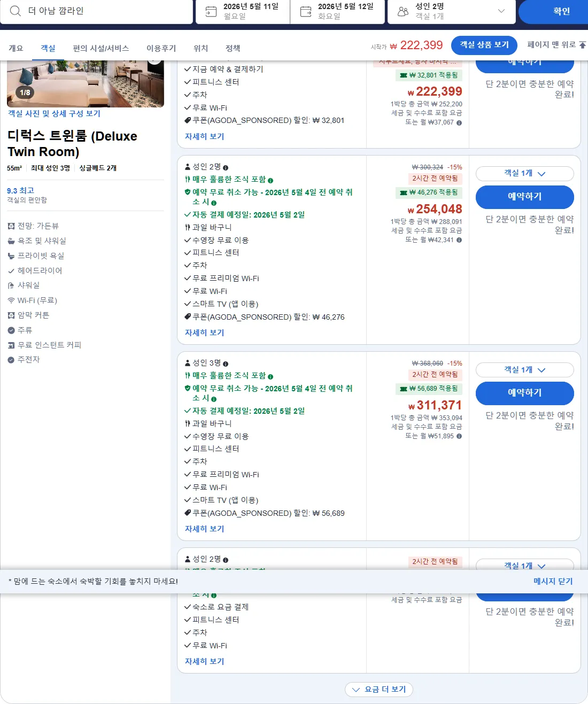588x704 pixels.
Task: Open the check-in date calendar icon
Action: pos(211,11)
